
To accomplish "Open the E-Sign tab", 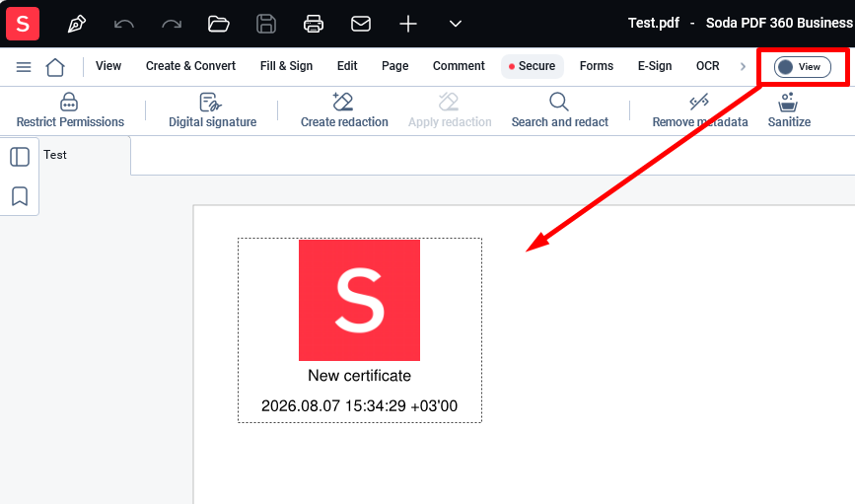I will click(x=655, y=66).
